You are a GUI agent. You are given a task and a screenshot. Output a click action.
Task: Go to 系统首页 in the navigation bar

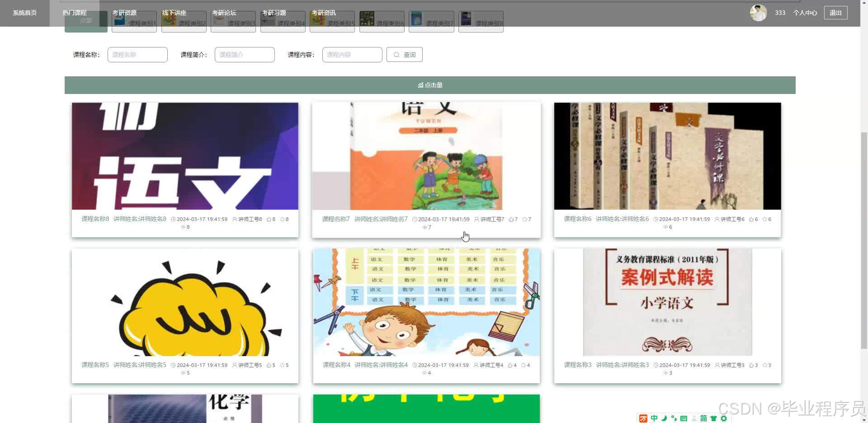click(25, 13)
